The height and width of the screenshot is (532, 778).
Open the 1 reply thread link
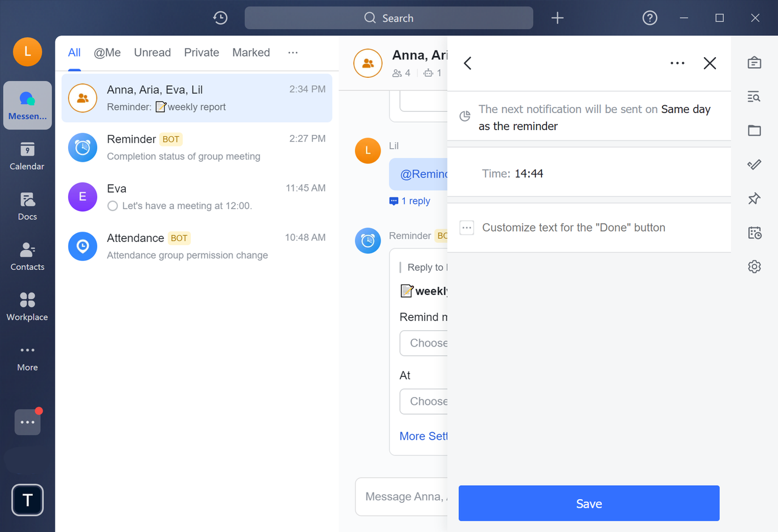pyautogui.click(x=410, y=201)
